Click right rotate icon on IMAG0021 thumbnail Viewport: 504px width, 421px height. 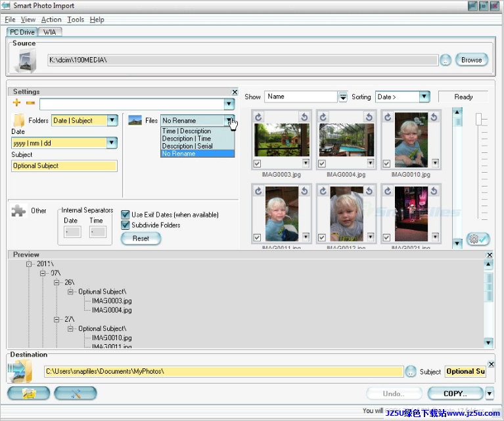point(434,191)
